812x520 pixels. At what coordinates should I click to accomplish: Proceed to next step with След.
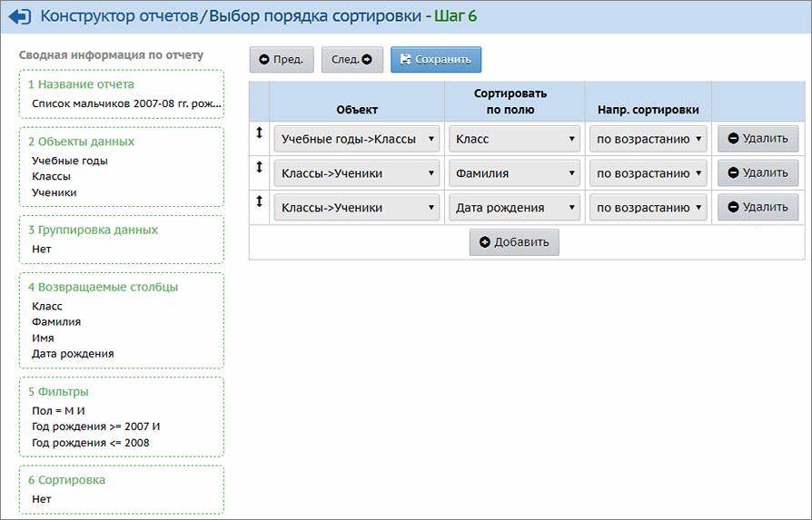pos(352,60)
